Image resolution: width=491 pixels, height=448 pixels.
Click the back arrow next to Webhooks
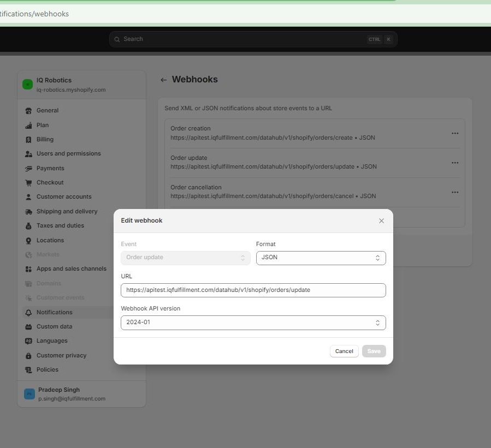pos(163,79)
